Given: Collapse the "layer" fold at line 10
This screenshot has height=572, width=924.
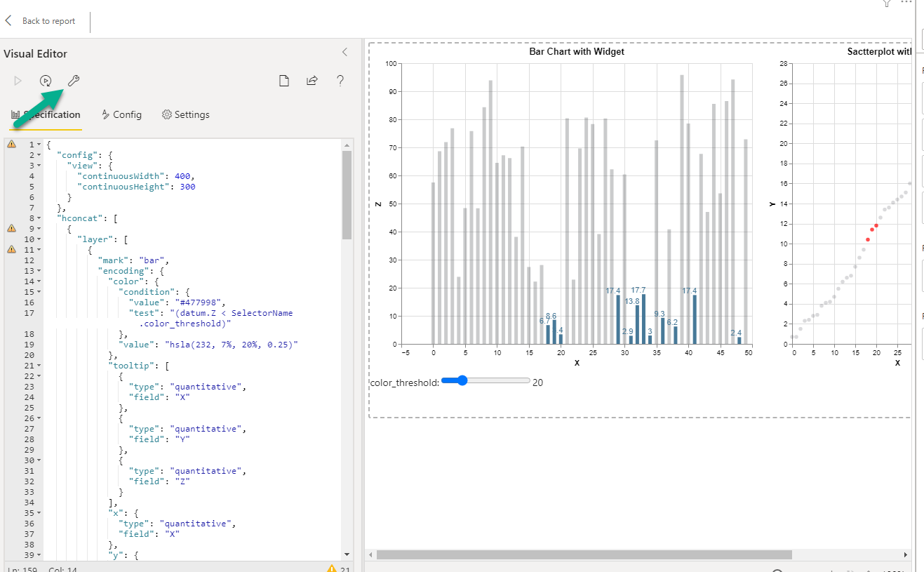Looking at the screenshot, I should pos(39,239).
